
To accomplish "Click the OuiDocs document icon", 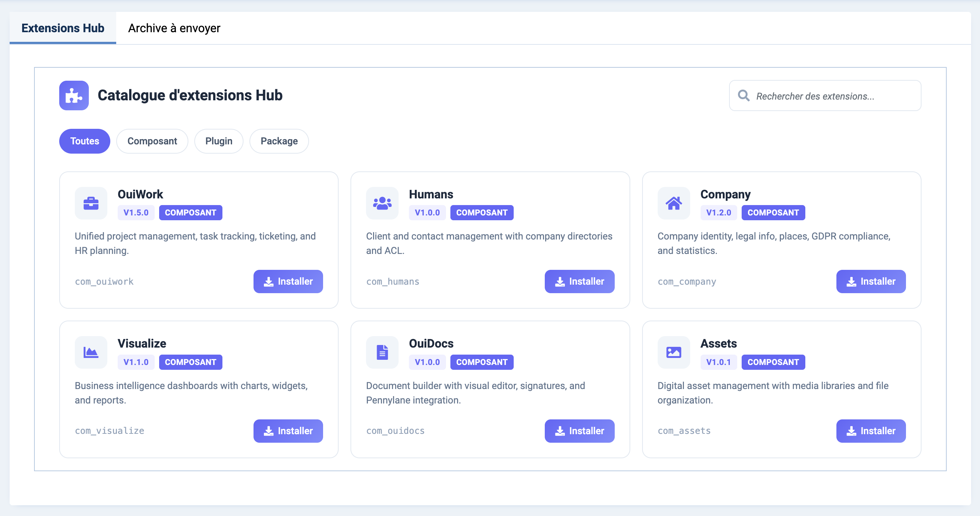I will pos(382,352).
